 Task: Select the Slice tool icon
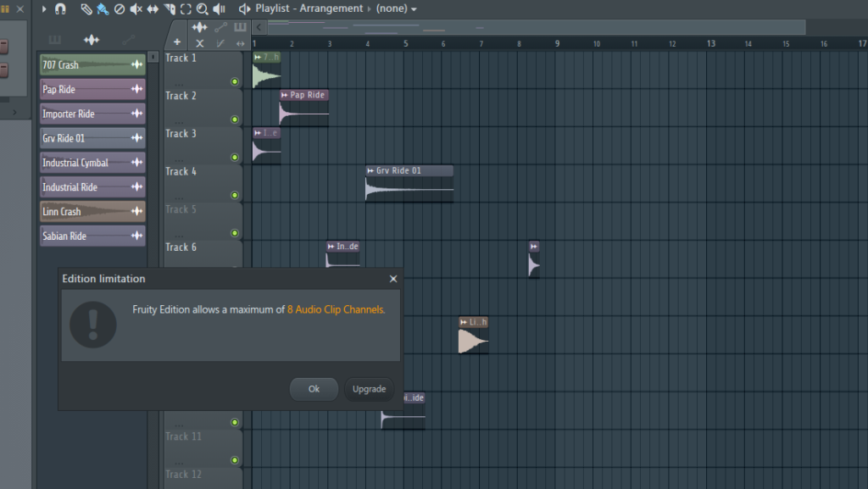[x=170, y=8]
